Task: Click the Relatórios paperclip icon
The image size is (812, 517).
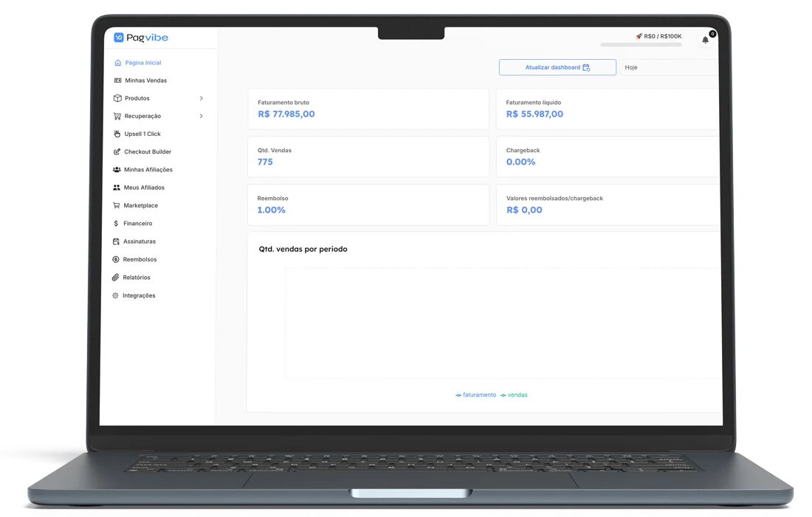Action: (x=116, y=278)
